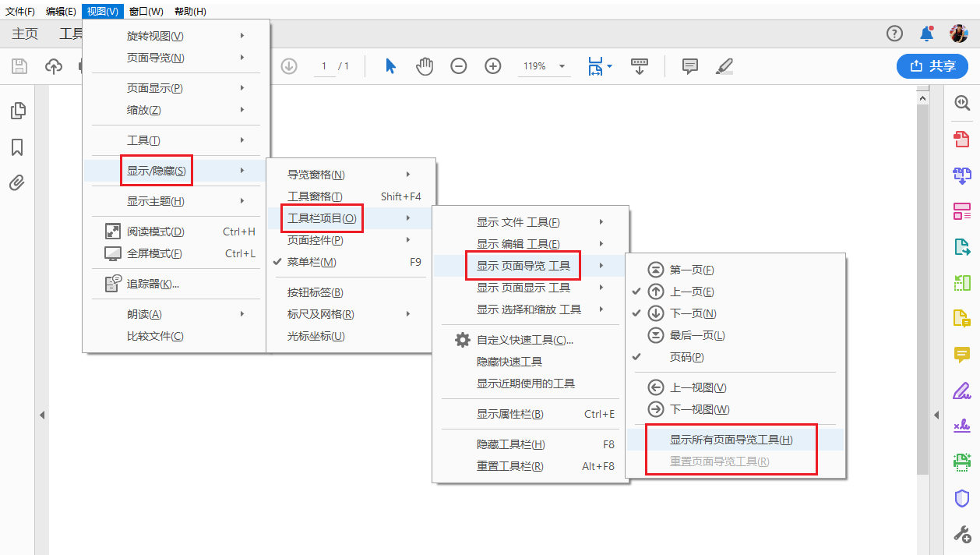Open the Export PDF green tool icon
Image resolution: width=980 pixels, height=555 pixels.
[x=962, y=247]
